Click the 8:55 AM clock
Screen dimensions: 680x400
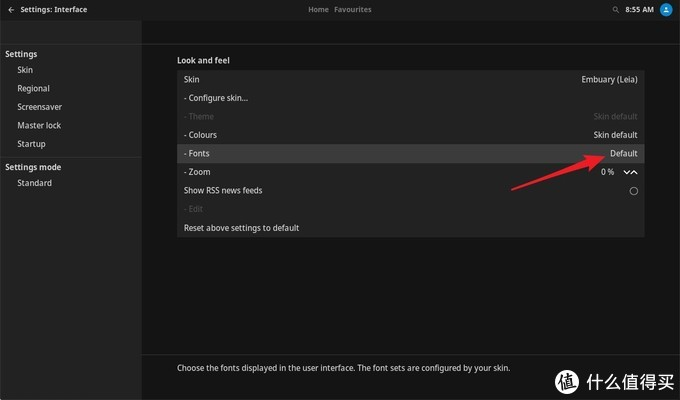point(638,9)
